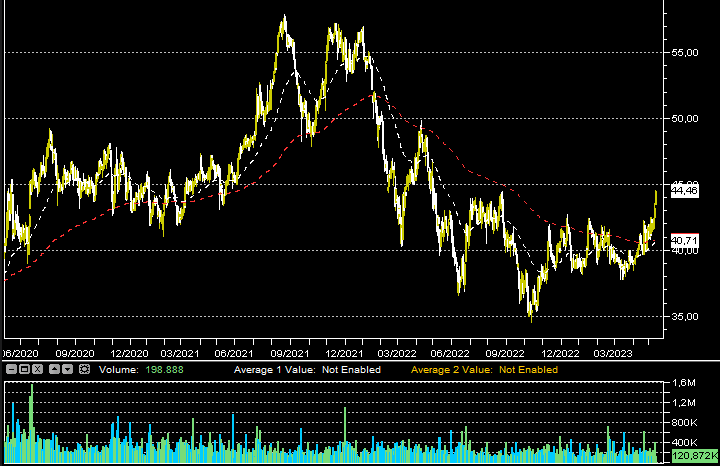Click the 35,00 price axis label
Image resolution: width=720 pixels, height=466 pixels.
[x=684, y=316]
